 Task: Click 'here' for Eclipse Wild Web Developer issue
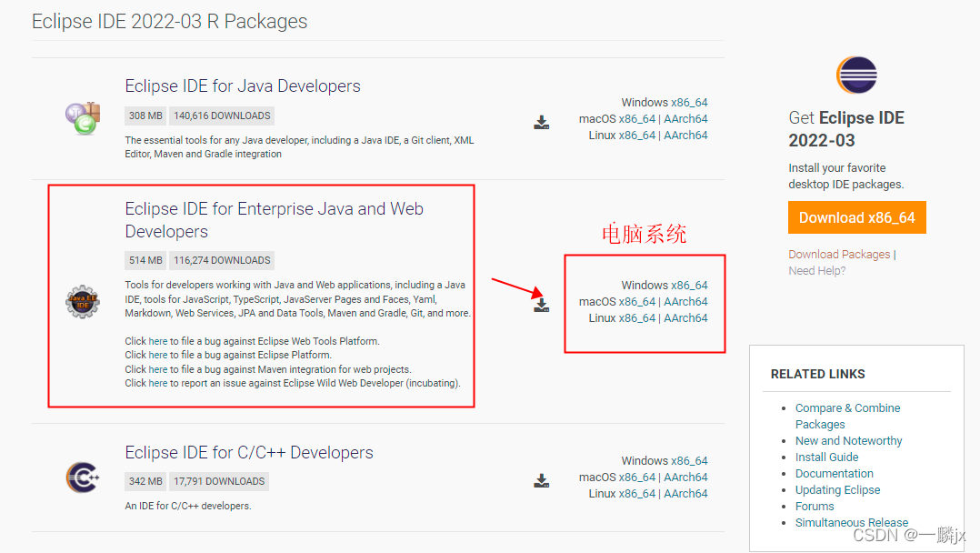(x=157, y=383)
